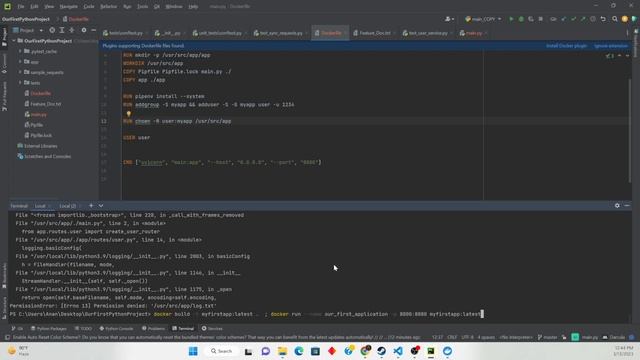The width and height of the screenshot is (640, 360).
Task: Switch to test_sync_requests.py tab
Action: 280,33
